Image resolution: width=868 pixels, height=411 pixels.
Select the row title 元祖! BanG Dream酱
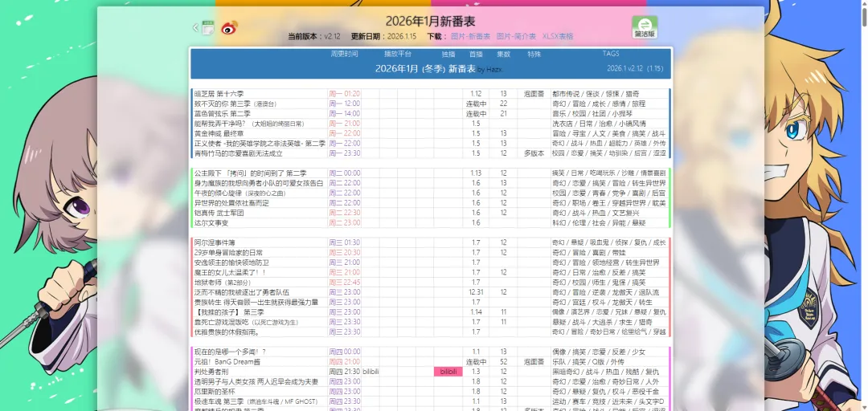(x=227, y=362)
